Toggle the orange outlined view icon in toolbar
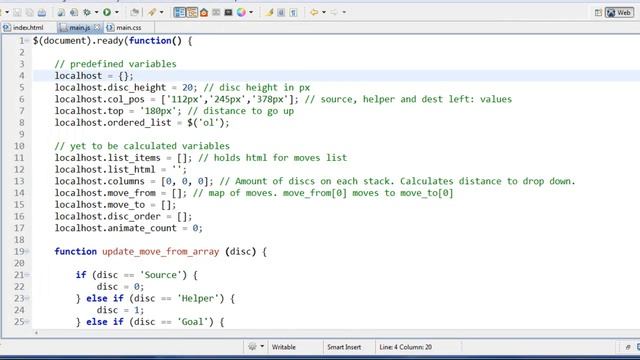 tap(192, 13)
